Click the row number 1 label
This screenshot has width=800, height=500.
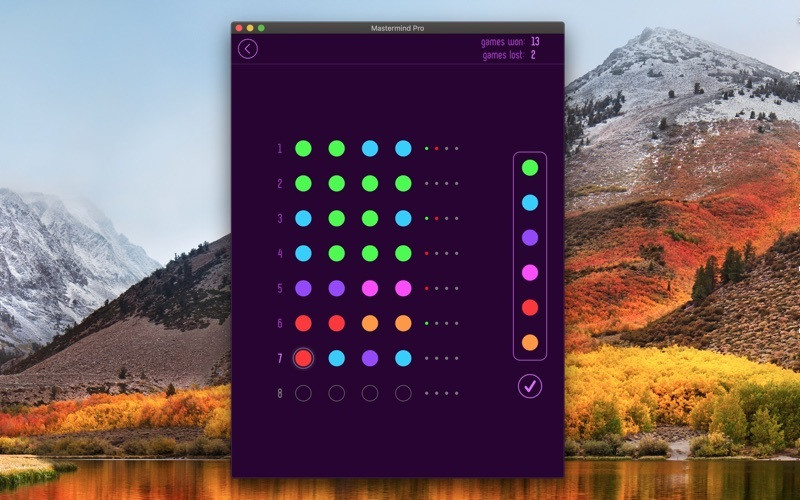coord(280,148)
